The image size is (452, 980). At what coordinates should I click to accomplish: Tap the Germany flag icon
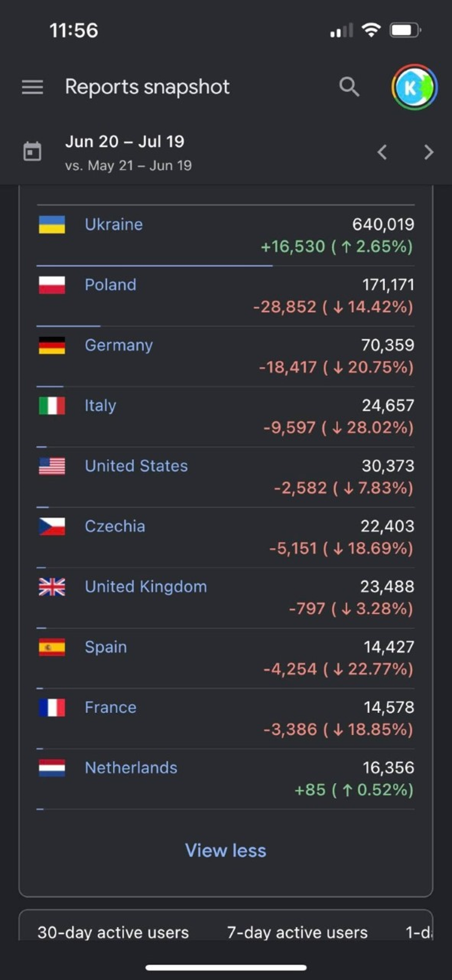click(x=52, y=345)
